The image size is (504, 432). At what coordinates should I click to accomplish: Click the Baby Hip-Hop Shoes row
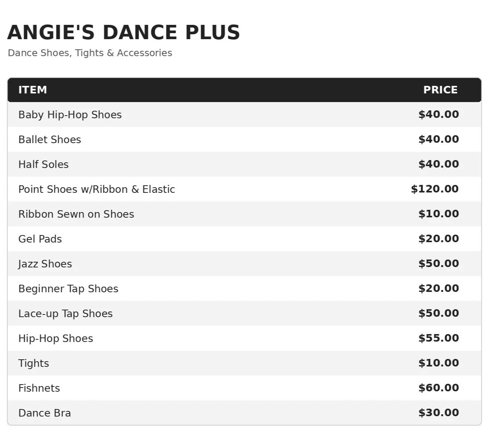[x=244, y=114]
